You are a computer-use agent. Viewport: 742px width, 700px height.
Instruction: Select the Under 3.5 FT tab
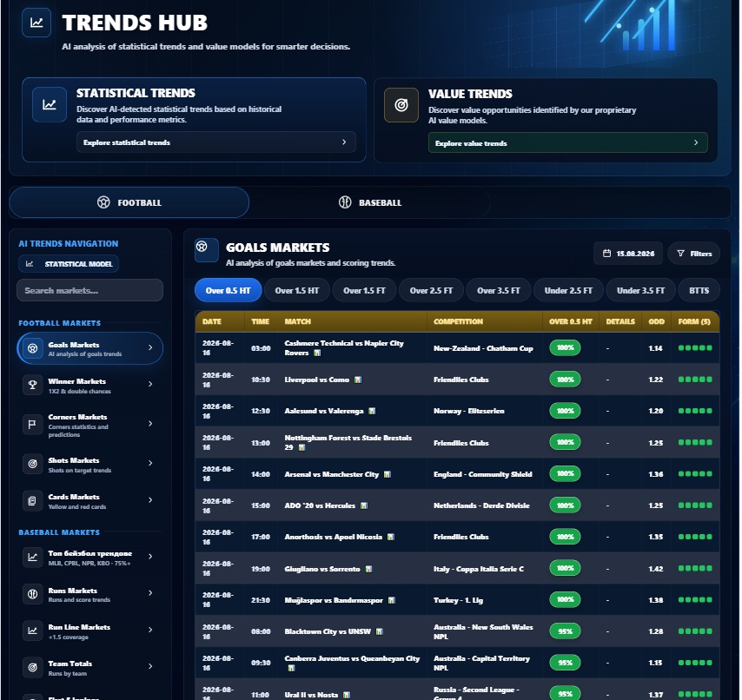[x=640, y=290]
